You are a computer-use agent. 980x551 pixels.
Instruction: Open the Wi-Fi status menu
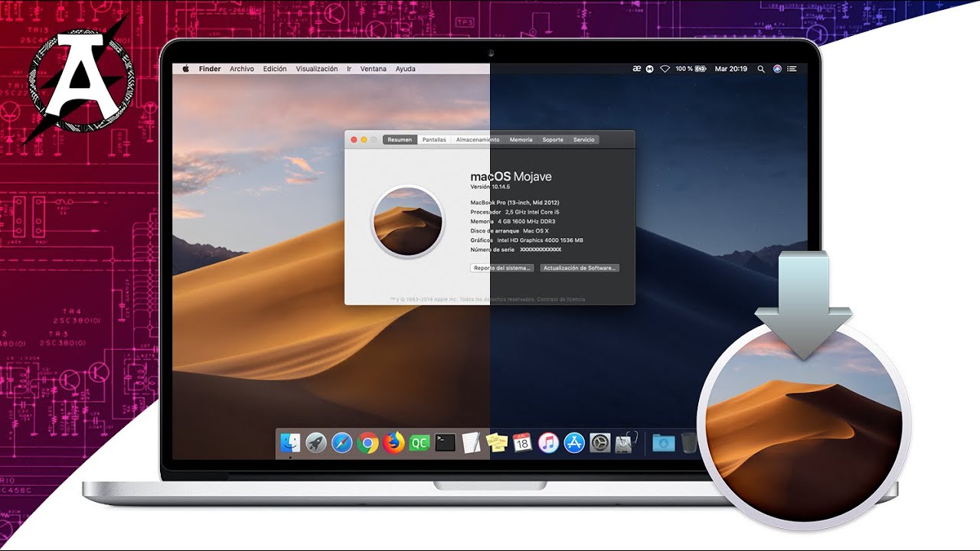pyautogui.click(x=665, y=69)
